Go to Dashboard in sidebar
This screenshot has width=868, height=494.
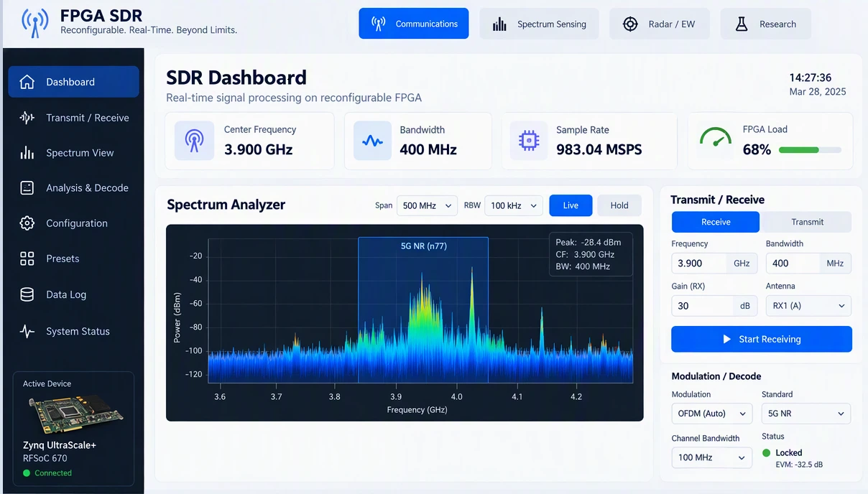click(x=73, y=82)
